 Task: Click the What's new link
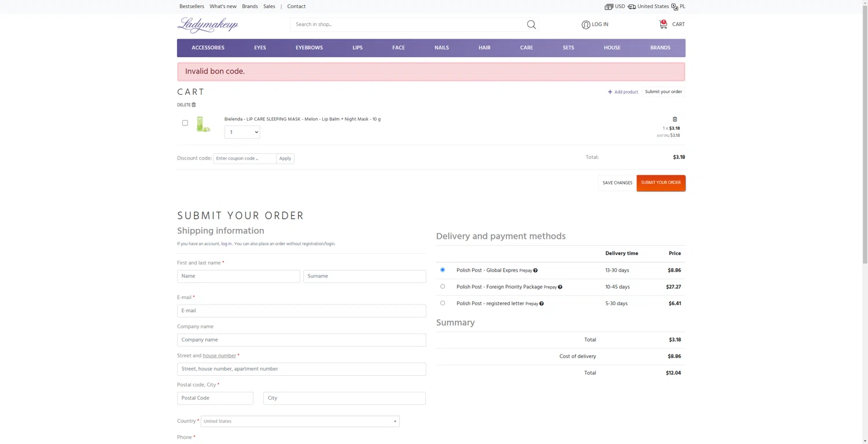click(223, 6)
